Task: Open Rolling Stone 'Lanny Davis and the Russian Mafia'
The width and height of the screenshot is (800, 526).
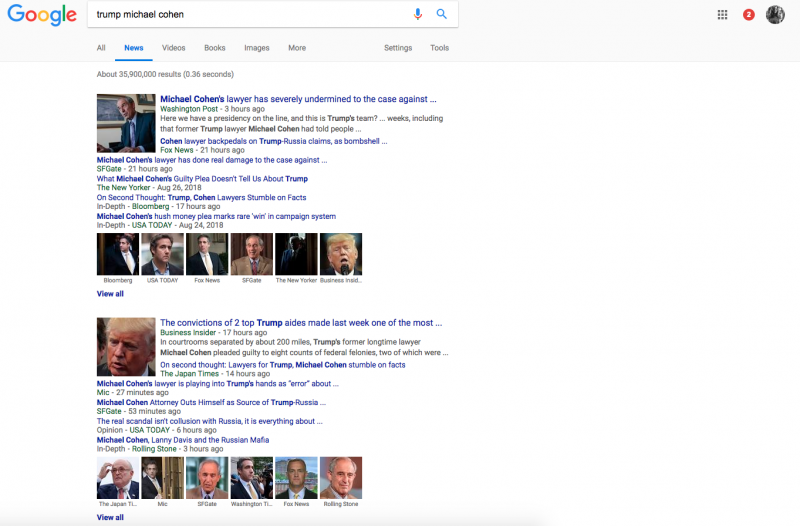Action: 183,440
